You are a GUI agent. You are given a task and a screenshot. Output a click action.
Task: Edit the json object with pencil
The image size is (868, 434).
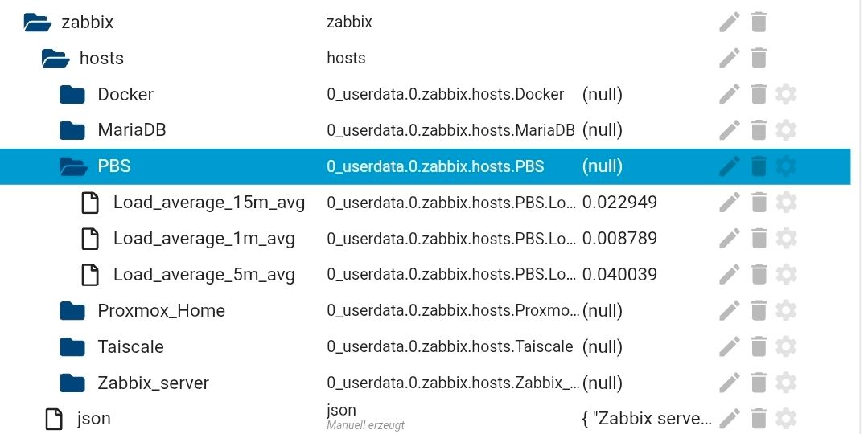[x=729, y=419]
